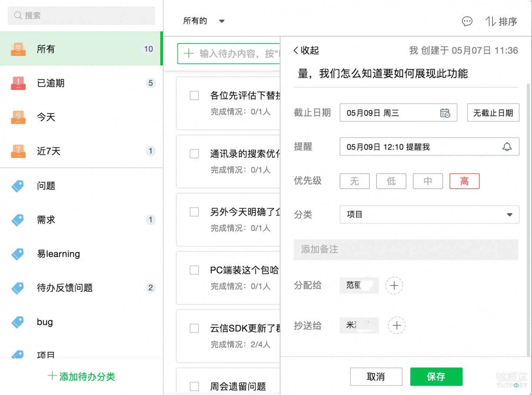Set priority to 高
The image size is (532, 395).
tap(464, 181)
